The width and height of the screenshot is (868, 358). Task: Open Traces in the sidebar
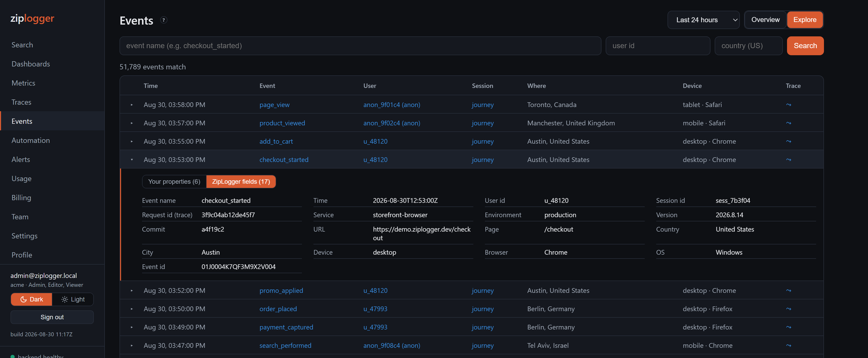click(52, 102)
